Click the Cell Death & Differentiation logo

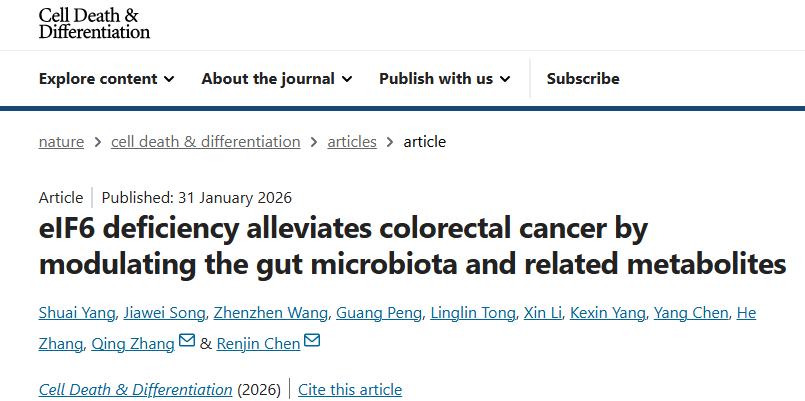[x=94, y=23]
